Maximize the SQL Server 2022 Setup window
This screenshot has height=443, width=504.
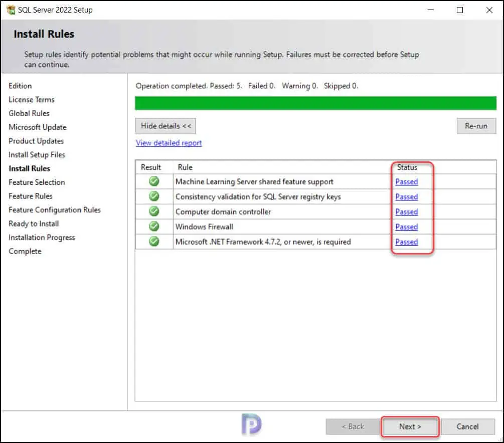tap(460, 10)
